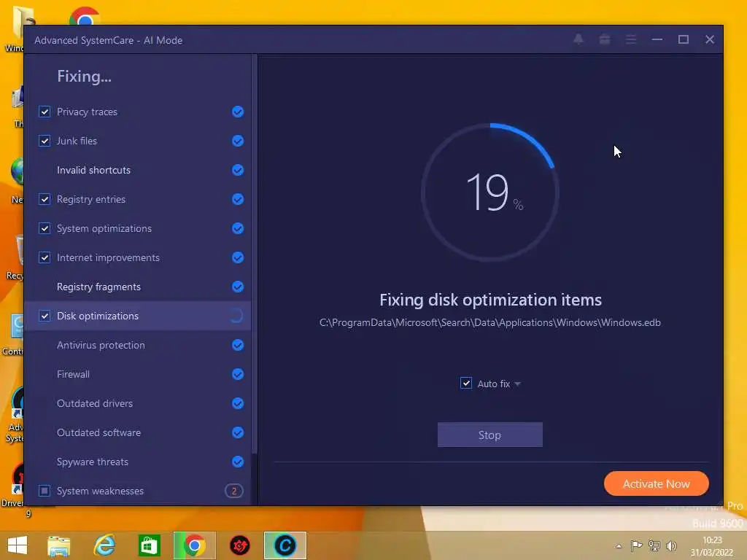
Task: Click the blue checkmark beside Internet improvements
Action: pyautogui.click(x=238, y=257)
